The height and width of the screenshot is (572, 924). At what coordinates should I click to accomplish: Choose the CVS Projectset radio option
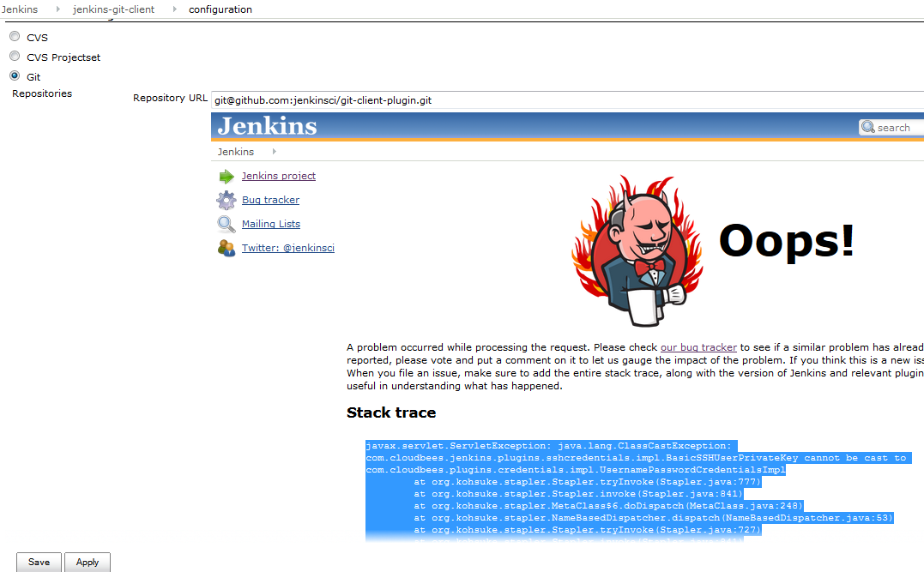[15, 57]
